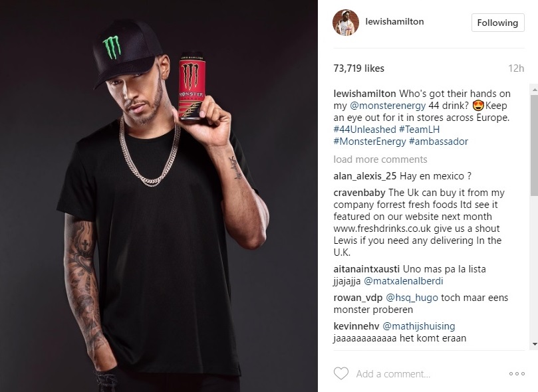Viewport: 538px width, 392px height.
Task: Open the three-dots more options menu
Action: click(x=517, y=374)
